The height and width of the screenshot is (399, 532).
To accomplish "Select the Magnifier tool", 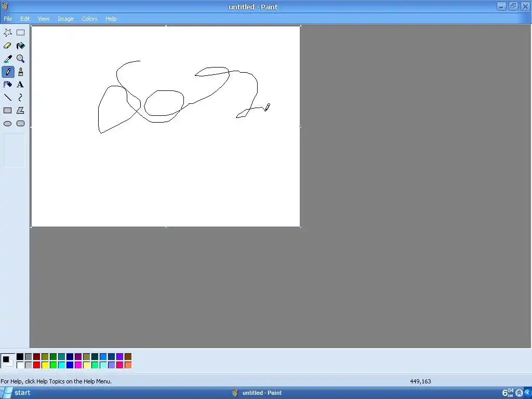I will 21,59.
